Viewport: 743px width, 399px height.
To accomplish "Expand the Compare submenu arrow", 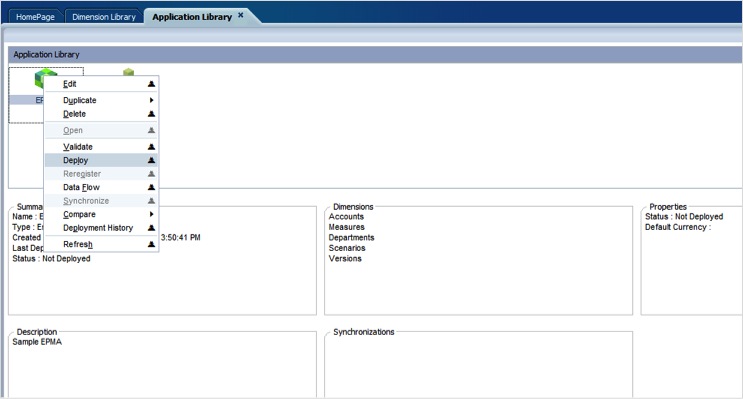I will (x=151, y=214).
